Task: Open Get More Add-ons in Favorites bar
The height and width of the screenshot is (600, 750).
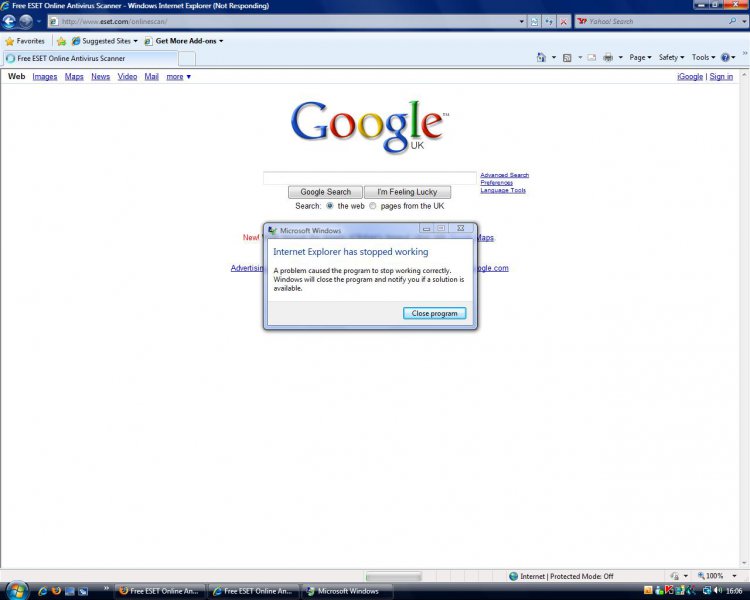Action: pos(184,41)
